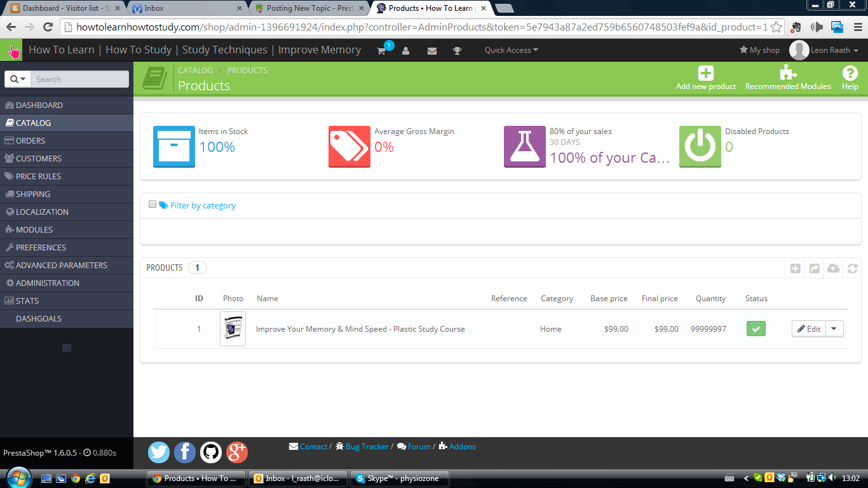Click the shopping cart orders icon in header
This screenshot has width=868, height=488.
381,51
